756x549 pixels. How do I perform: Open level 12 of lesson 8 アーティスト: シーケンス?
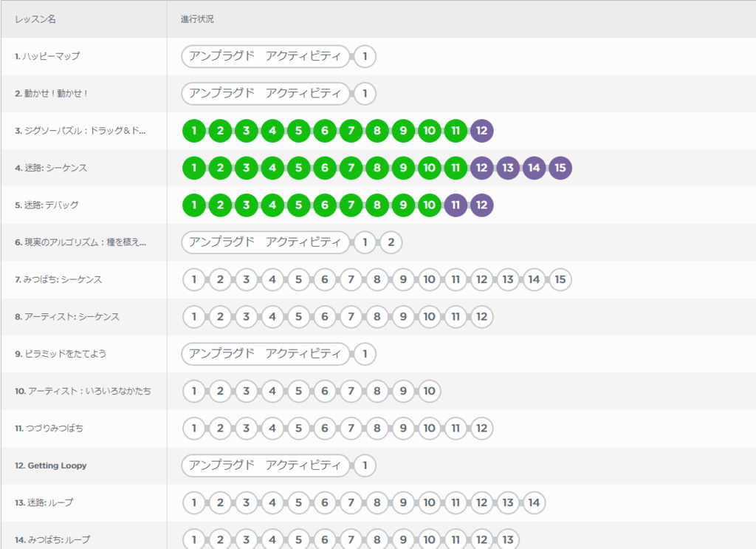(481, 316)
